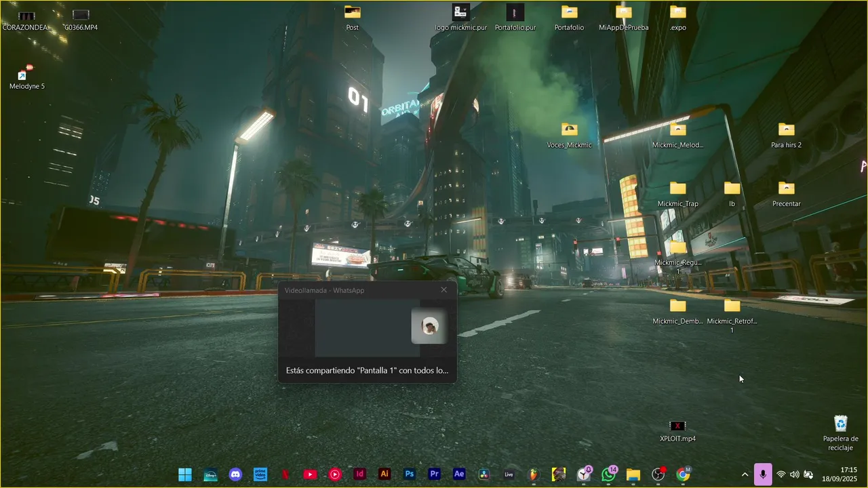Open volume control in system tray

coord(795,474)
